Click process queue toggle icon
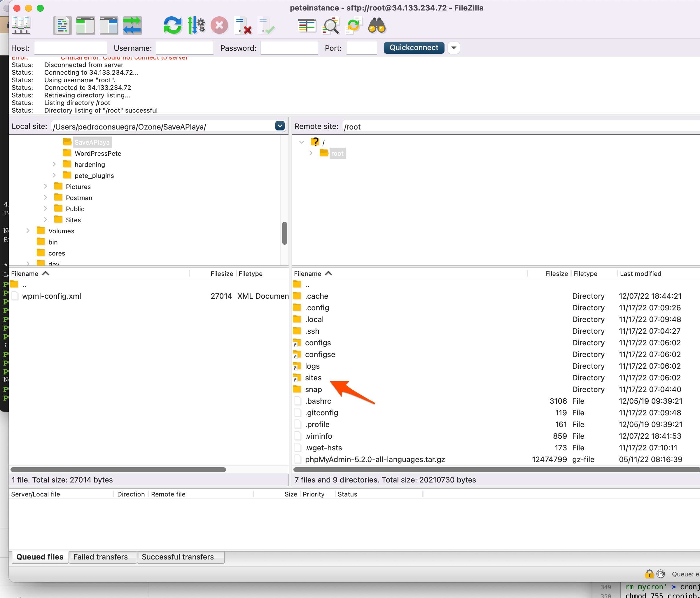Image resolution: width=700 pixels, height=598 pixels. [x=196, y=26]
